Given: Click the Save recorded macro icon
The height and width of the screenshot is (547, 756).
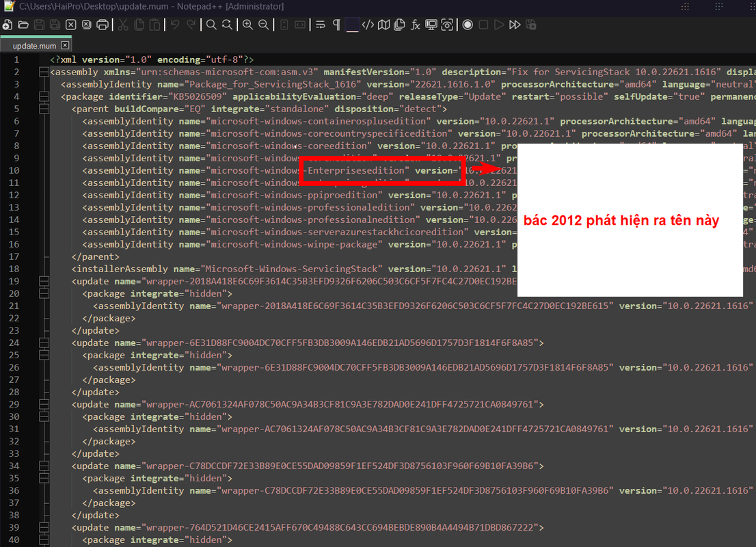Looking at the screenshot, I should pyautogui.click(x=531, y=25).
